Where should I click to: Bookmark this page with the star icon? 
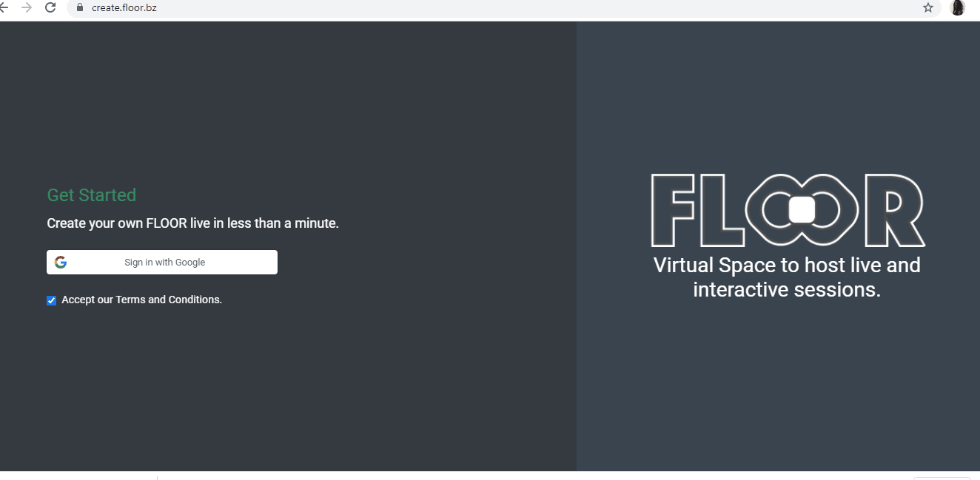pyautogui.click(x=928, y=7)
